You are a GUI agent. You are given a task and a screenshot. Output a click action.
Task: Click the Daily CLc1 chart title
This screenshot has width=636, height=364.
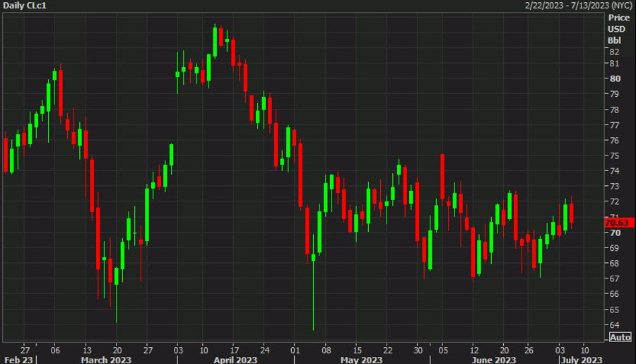click(x=25, y=6)
